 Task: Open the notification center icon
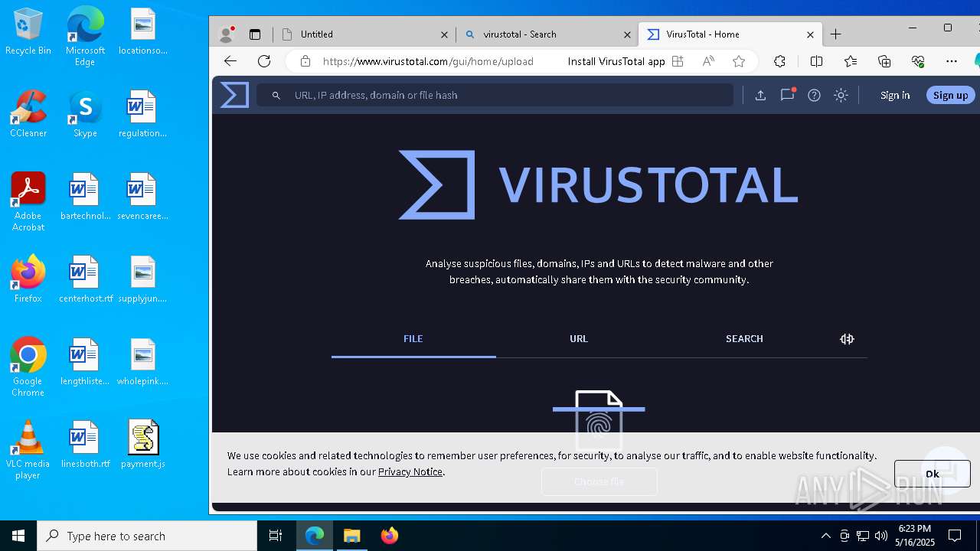[x=955, y=536]
